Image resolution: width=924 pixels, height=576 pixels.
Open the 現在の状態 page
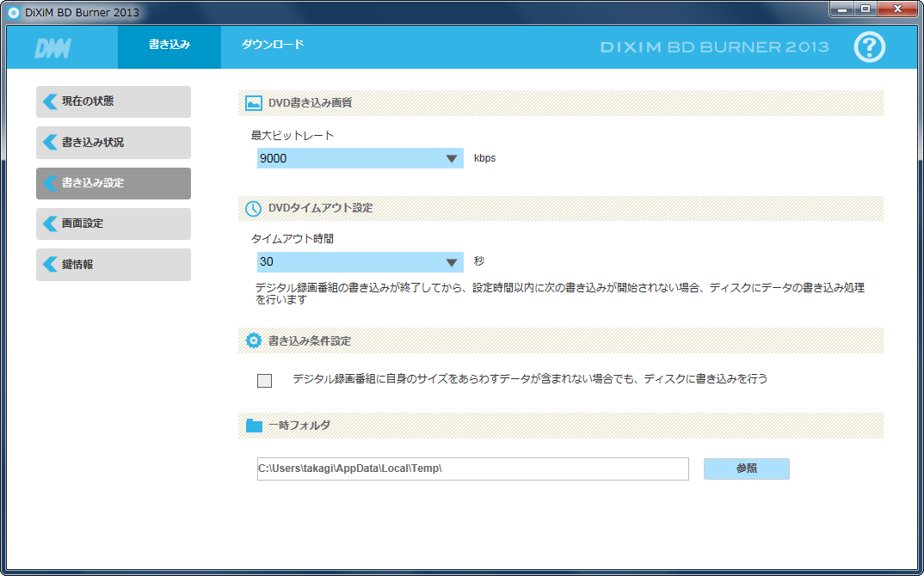point(114,101)
